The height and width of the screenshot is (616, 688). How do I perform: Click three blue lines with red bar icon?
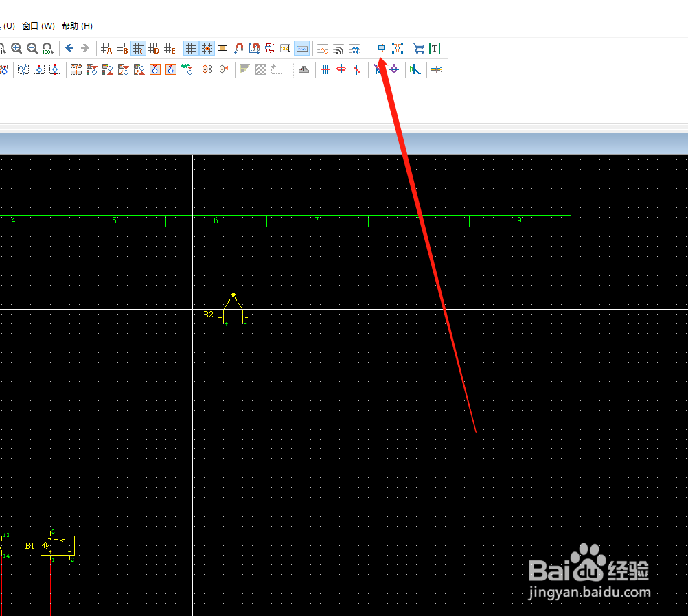click(x=325, y=69)
